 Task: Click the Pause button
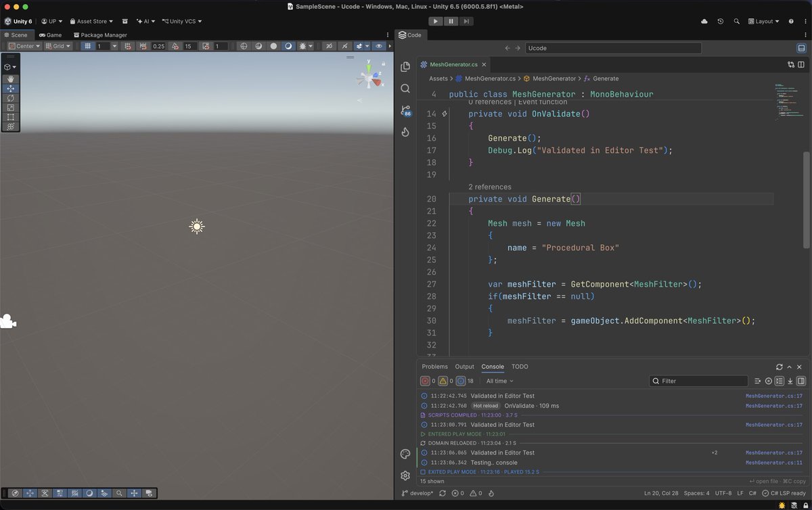tap(451, 22)
